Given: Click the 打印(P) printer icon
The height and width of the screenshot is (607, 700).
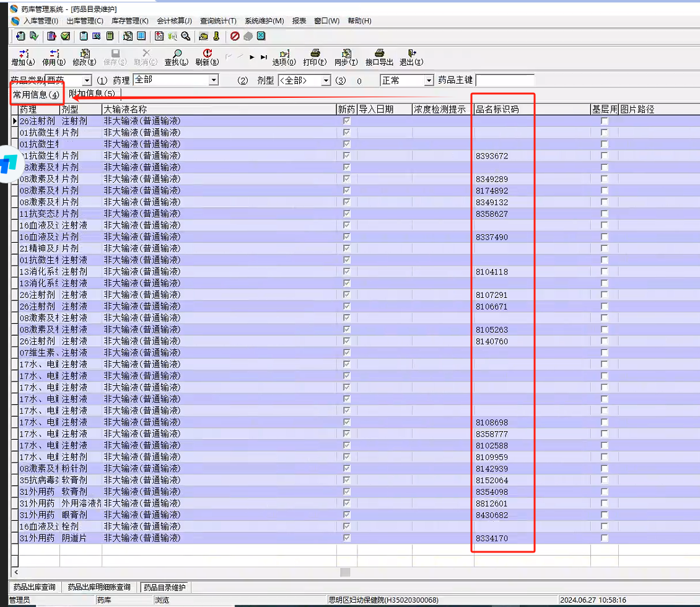Looking at the screenshot, I should pyautogui.click(x=315, y=55).
